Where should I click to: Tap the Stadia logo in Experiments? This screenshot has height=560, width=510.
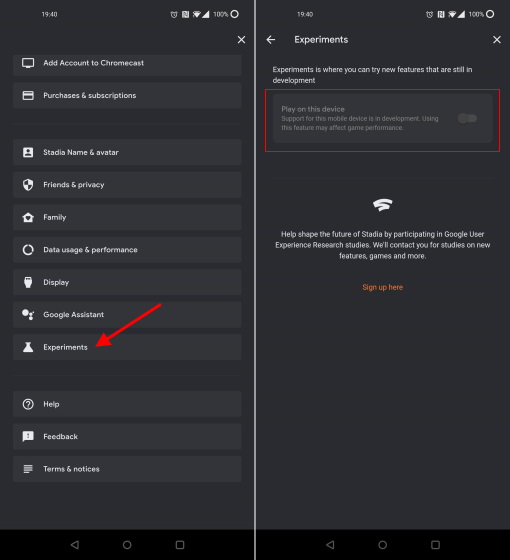382,205
